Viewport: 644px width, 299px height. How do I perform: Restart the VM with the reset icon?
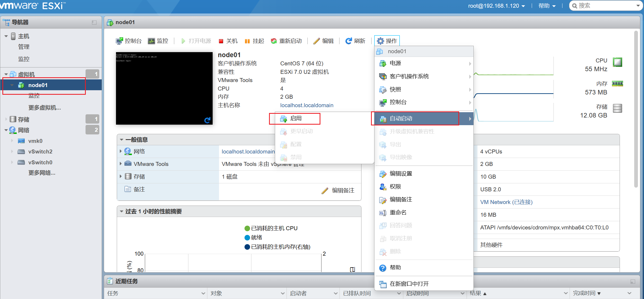point(274,41)
